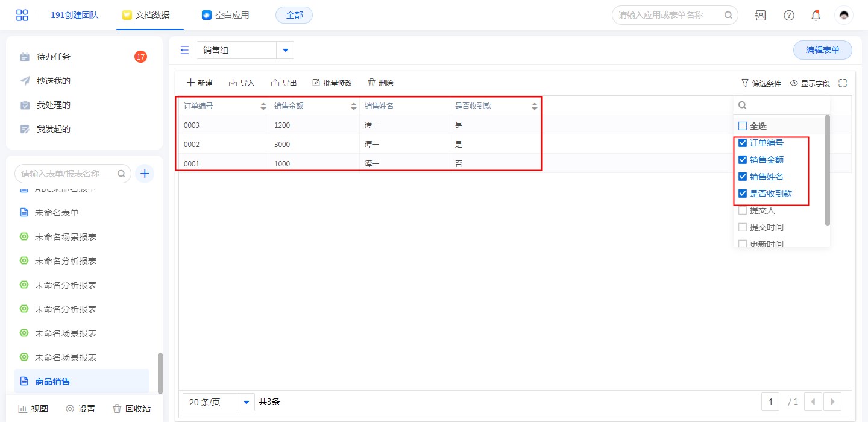Toggle fullscreen view of the table
Image resolution: width=868 pixels, height=422 pixels.
(843, 83)
